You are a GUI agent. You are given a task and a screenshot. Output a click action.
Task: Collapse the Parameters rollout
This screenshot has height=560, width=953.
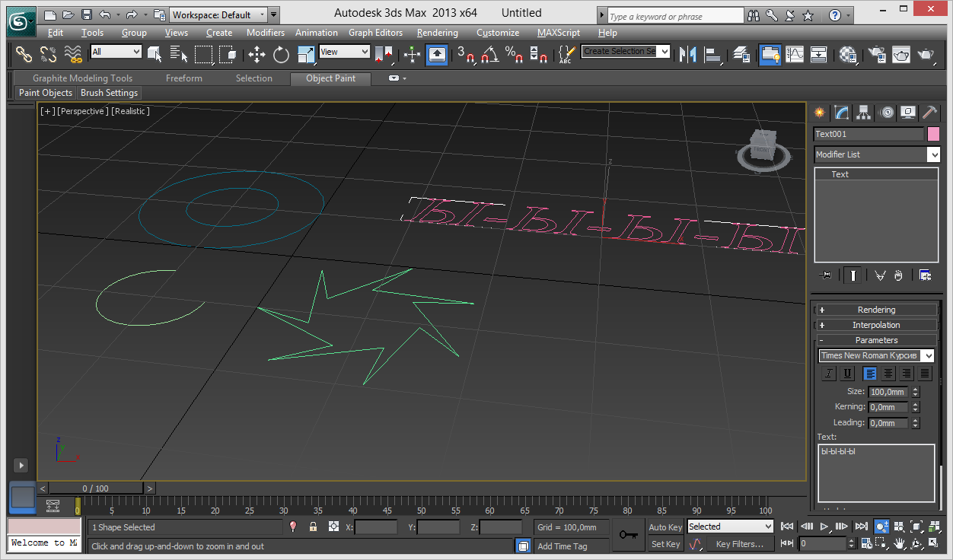[x=876, y=340]
